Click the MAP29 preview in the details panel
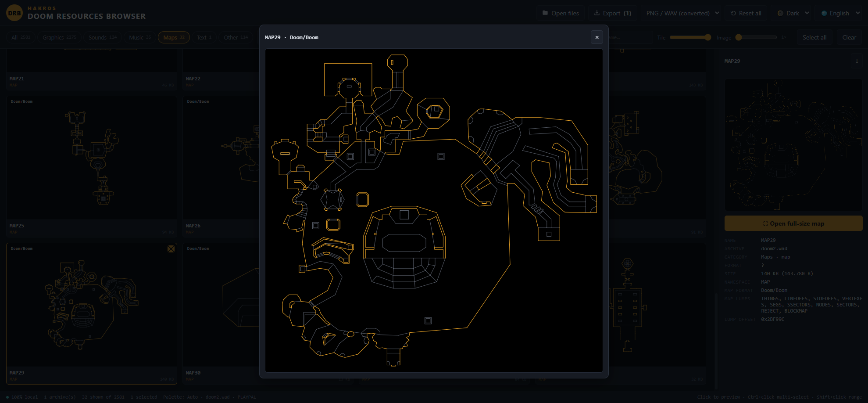This screenshot has height=403, width=868. [x=793, y=145]
